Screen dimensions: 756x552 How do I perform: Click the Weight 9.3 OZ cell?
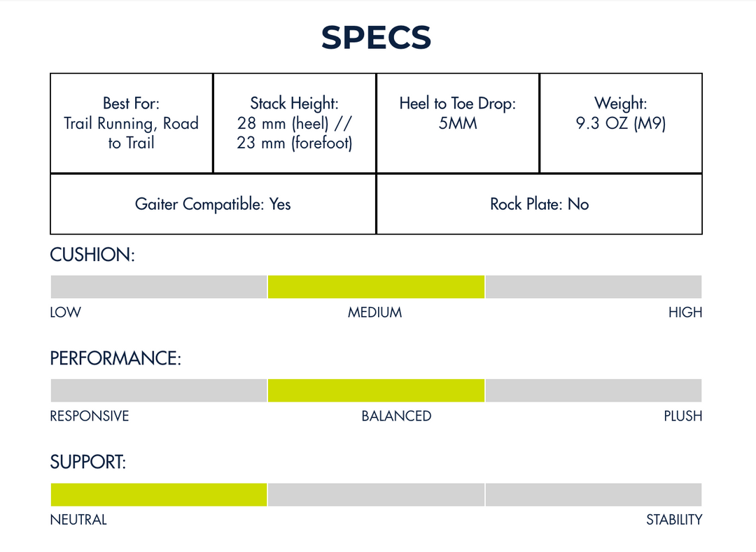(620, 123)
